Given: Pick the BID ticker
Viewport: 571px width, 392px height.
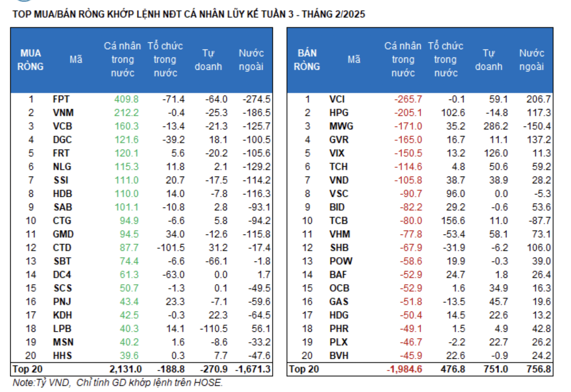Looking at the screenshot, I should (x=337, y=207).
